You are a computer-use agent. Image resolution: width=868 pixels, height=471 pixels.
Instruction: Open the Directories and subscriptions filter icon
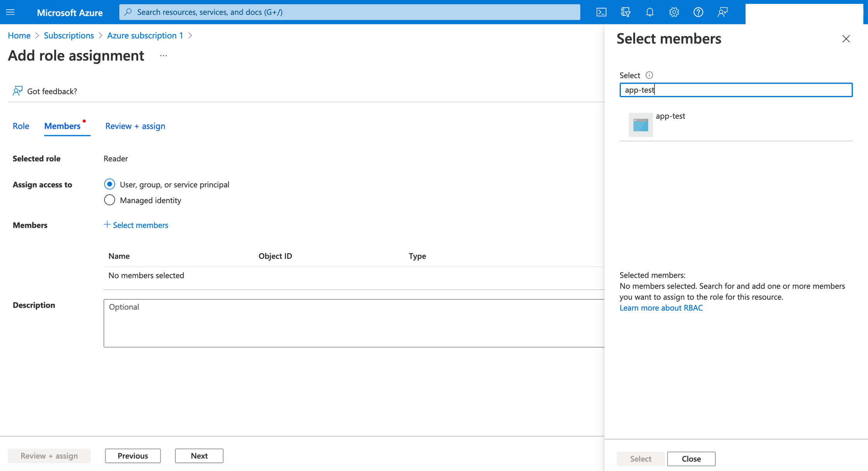coord(625,12)
